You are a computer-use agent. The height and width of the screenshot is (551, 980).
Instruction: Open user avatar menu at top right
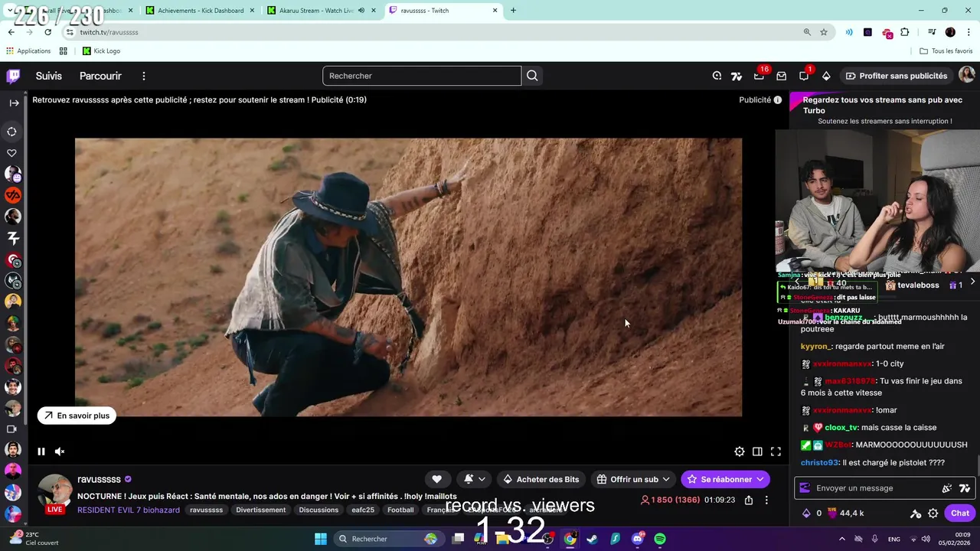(x=966, y=75)
